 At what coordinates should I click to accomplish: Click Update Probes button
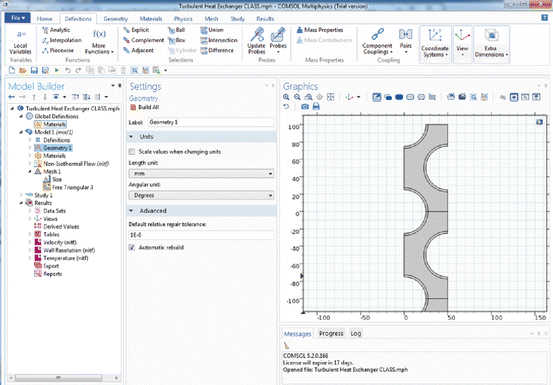[x=256, y=41]
